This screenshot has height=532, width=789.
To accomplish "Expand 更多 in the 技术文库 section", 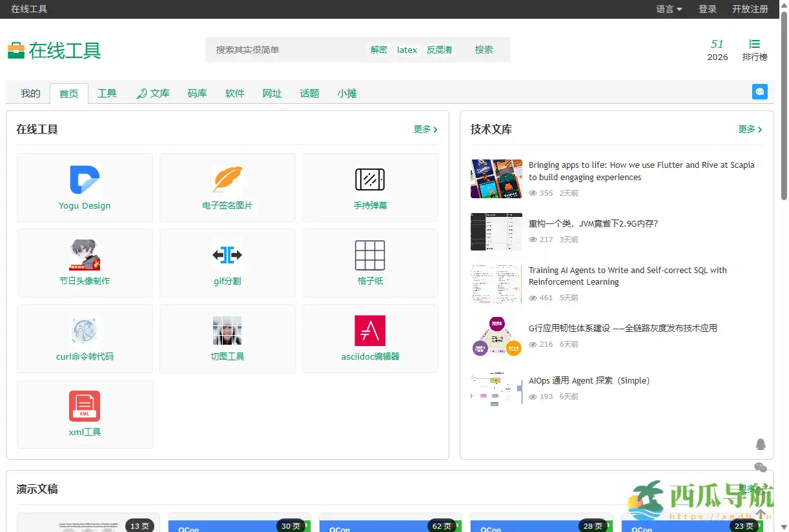I will (x=748, y=129).
